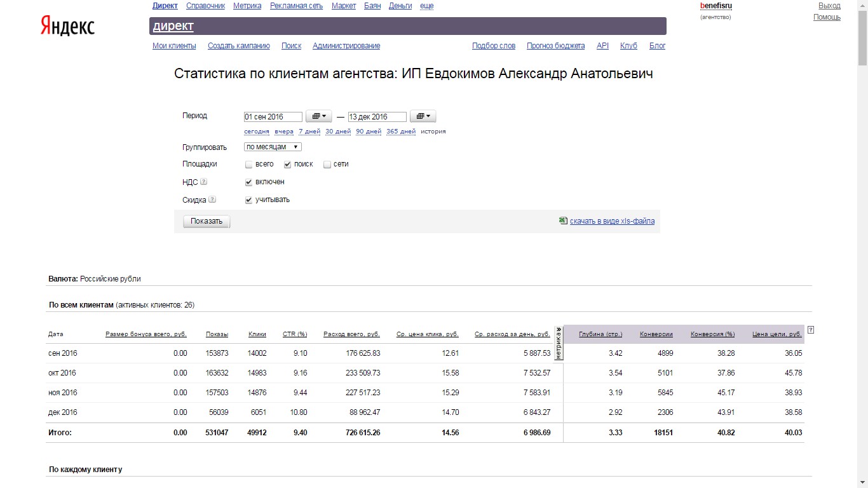Open the end date calendar picker
Viewport: 868px width, 488px height.
point(423,116)
